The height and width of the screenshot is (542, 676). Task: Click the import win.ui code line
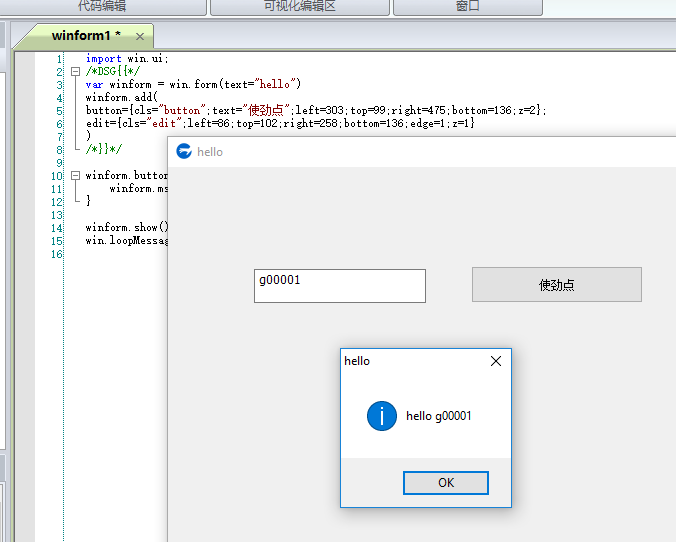pyautogui.click(x=127, y=59)
